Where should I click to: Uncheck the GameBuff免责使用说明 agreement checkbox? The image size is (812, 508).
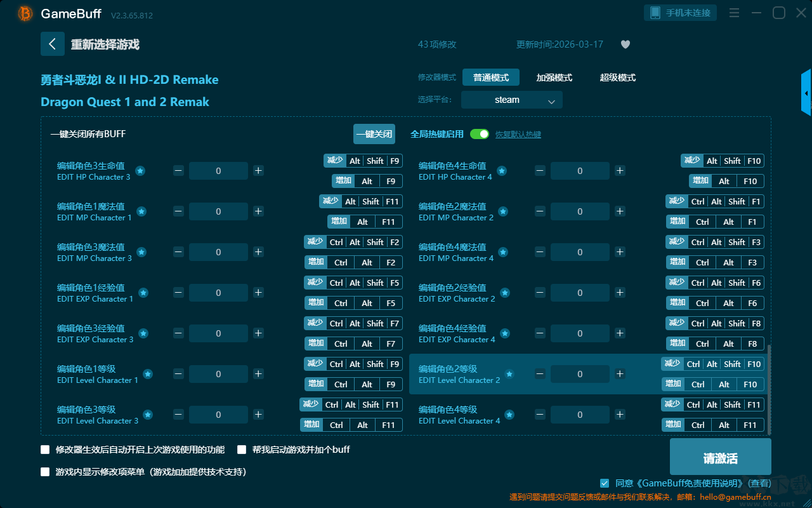click(x=605, y=483)
